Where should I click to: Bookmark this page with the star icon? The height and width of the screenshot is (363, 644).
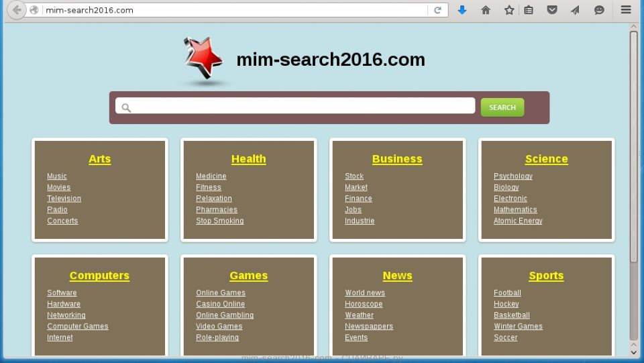point(509,10)
